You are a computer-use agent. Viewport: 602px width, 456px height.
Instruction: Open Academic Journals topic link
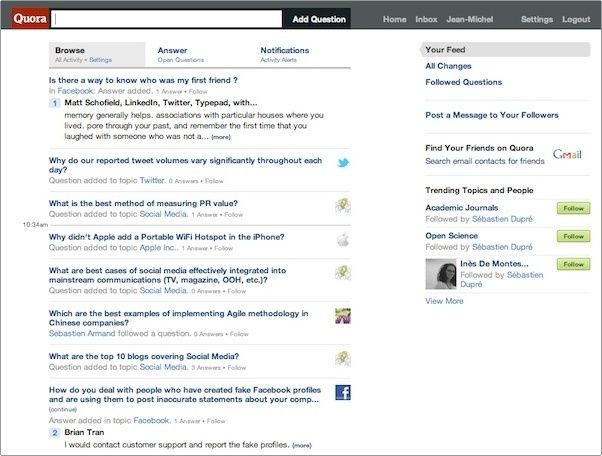pos(461,208)
